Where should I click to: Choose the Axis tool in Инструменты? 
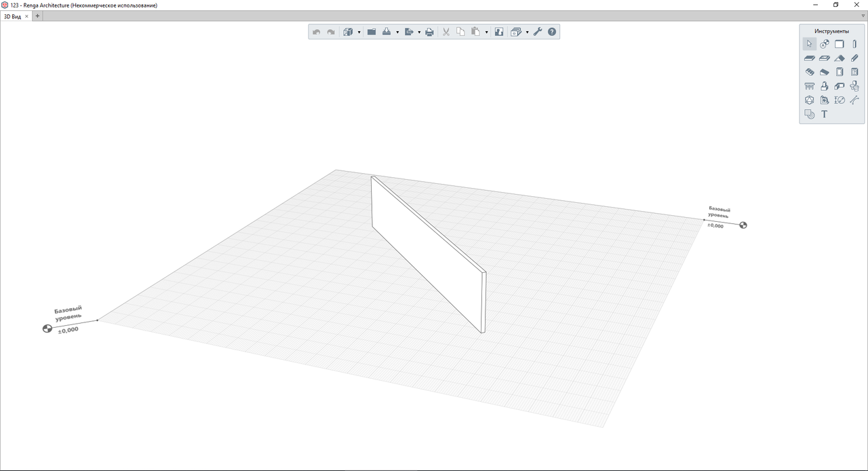pyautogui.click(x=825, y=43)
